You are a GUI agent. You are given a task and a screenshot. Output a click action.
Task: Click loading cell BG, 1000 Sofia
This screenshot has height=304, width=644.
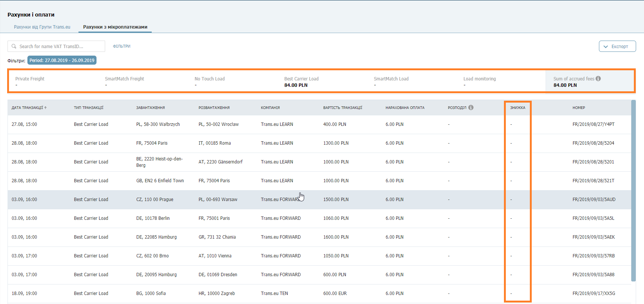151,293
